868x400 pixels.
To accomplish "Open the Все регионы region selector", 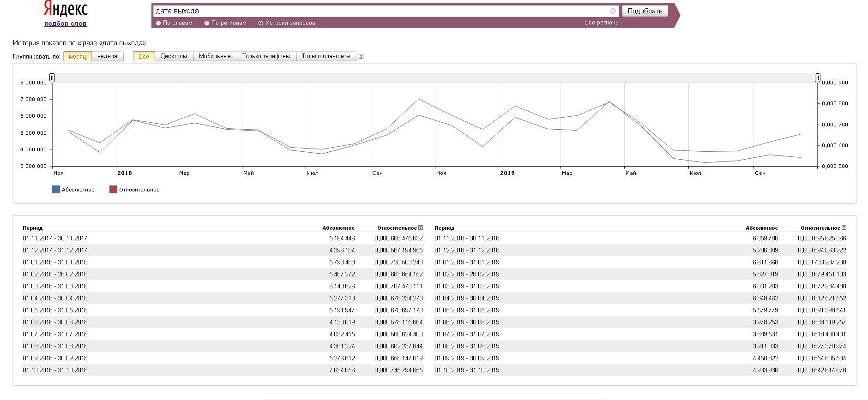I will [602, 23].
